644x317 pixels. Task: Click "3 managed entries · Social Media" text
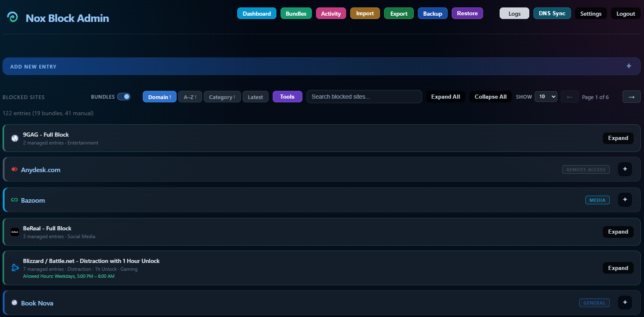pos(59,237)
